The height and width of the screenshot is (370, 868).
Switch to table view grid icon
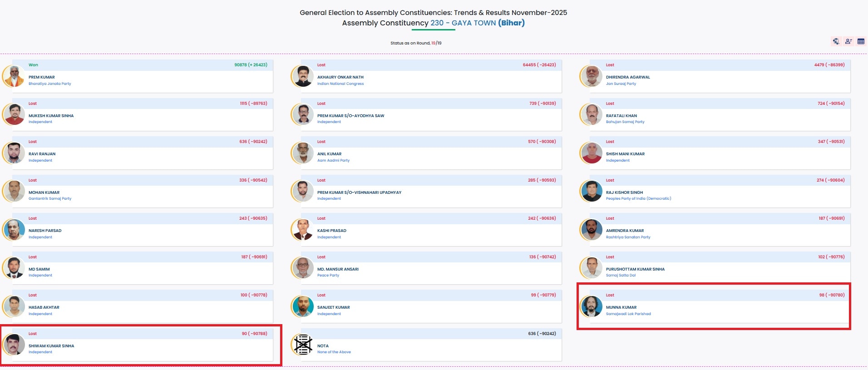pyautogui.click(x=861, y=41)
